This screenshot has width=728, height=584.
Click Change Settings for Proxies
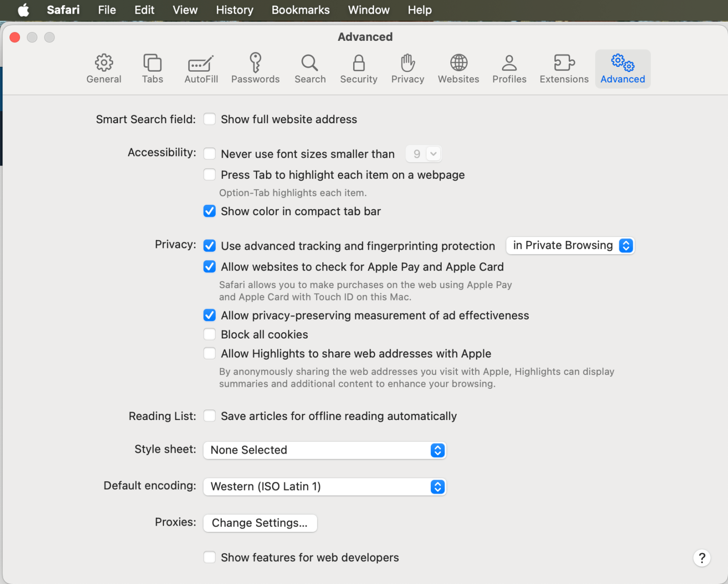tap(260, 523)
